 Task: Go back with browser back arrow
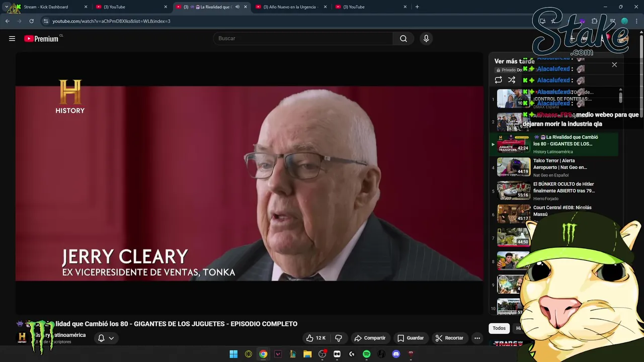(7, 21)
